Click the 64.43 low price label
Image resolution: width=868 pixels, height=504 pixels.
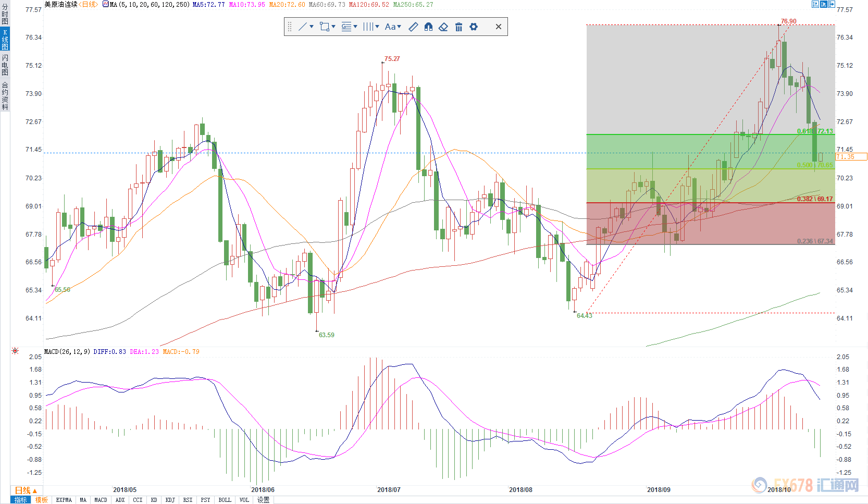click(x=585, y=316)
